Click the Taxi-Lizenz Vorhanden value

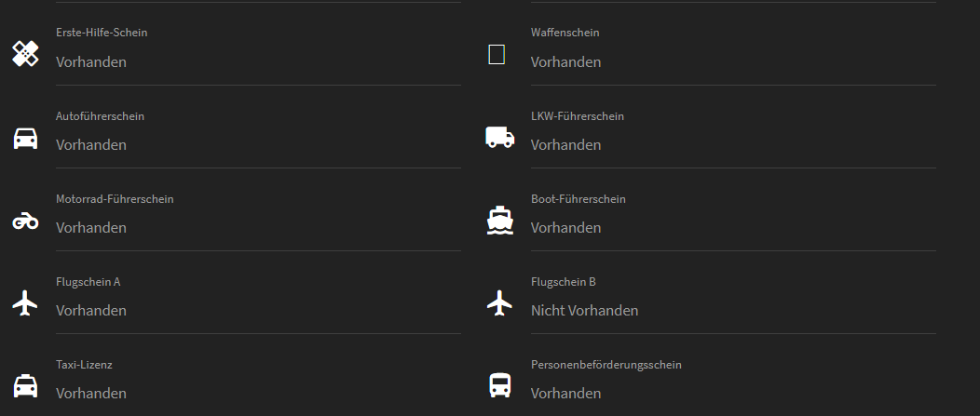click(91, 394)
